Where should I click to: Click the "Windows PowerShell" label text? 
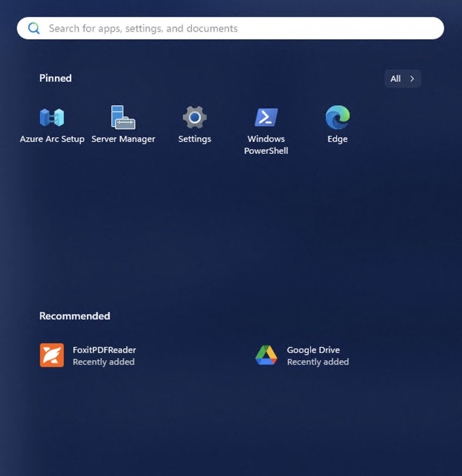[x=266, y=145]
